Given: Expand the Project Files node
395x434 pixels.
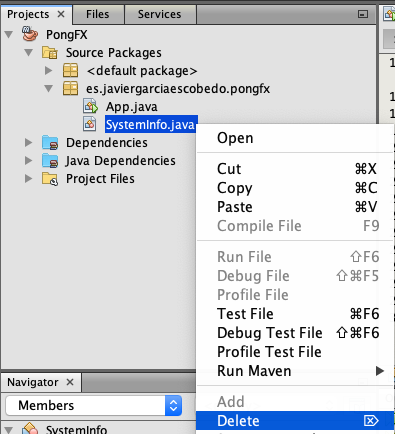Looking at the screenshot, I should point(29,179).
